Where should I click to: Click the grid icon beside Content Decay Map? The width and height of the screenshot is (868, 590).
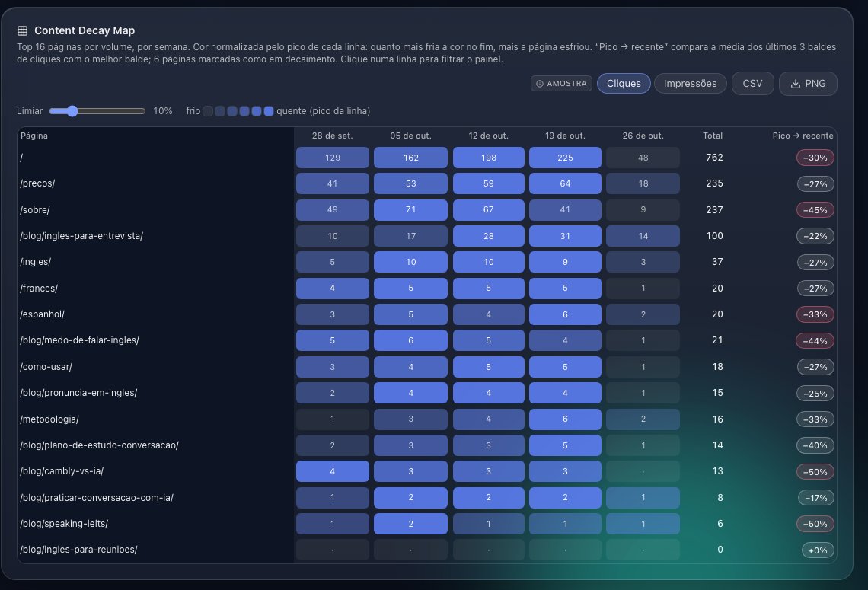click(22, 31)
